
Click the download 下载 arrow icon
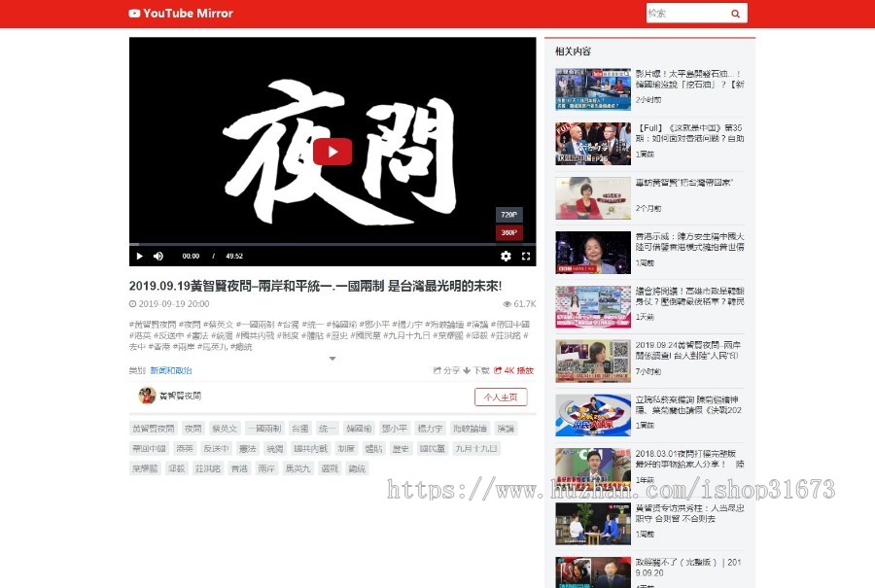(x=466, y=370)
